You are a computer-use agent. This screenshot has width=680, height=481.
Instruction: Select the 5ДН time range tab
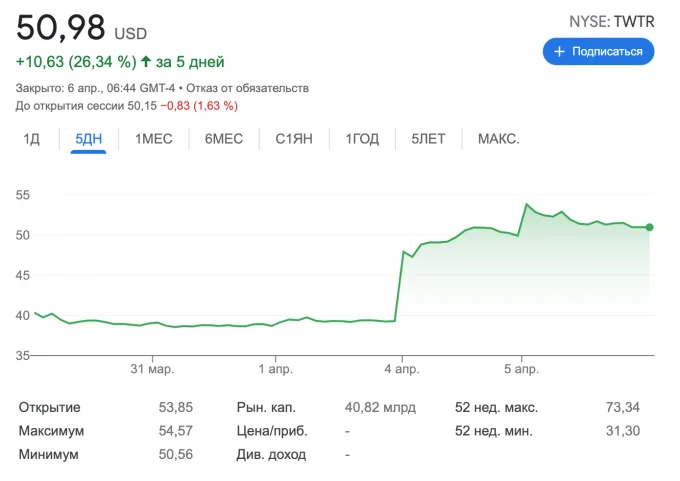tap(88, 139)
